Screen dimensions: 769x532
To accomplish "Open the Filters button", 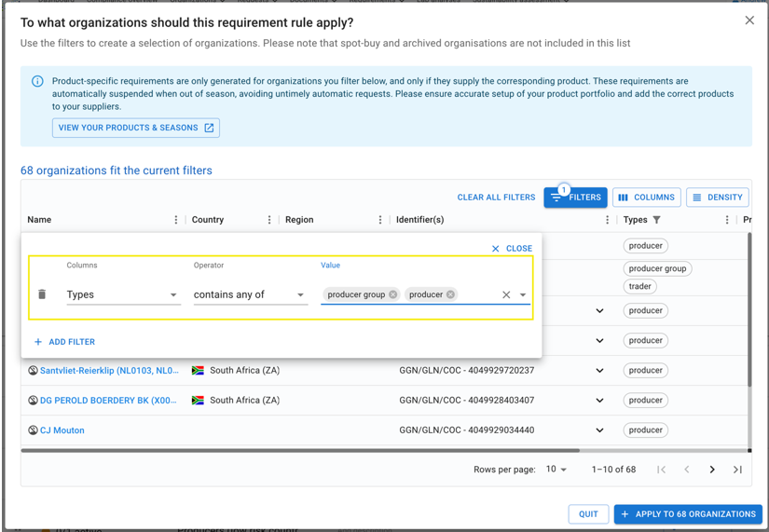I will point(575,198).
